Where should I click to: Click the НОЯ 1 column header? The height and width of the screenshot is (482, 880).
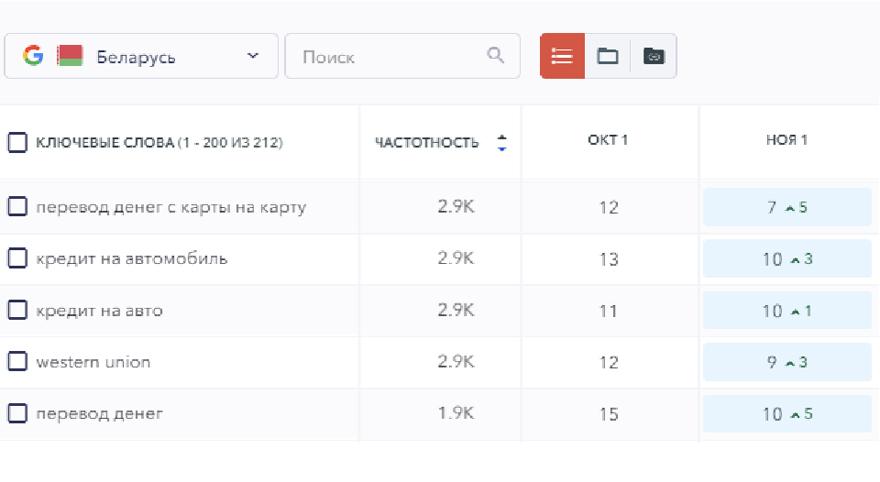pyautogui.click(x=786, y=140)
